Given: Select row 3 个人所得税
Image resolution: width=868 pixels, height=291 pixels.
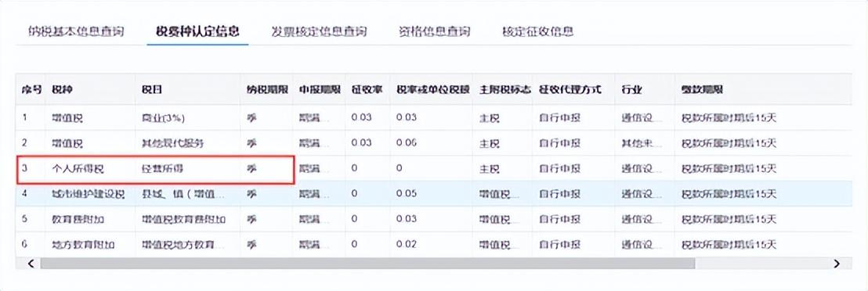Looking at the screenshot, I should pos(433,169).
